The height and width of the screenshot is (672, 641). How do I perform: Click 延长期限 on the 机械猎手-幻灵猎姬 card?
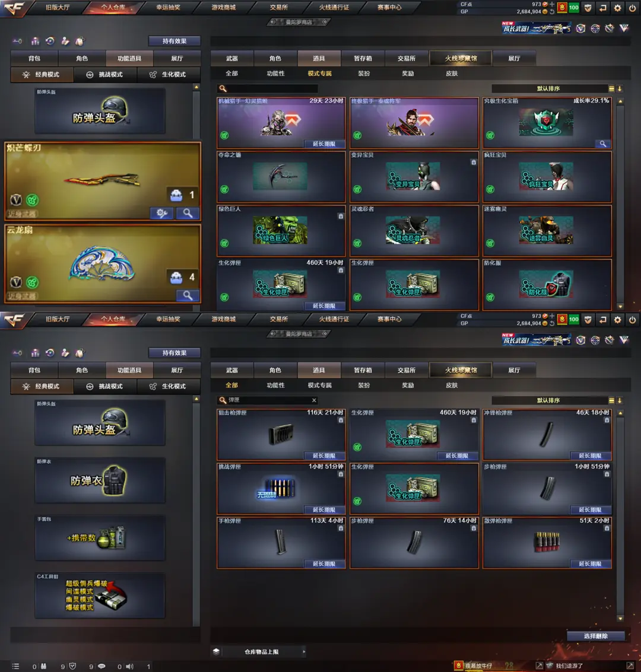coord(324,144)
